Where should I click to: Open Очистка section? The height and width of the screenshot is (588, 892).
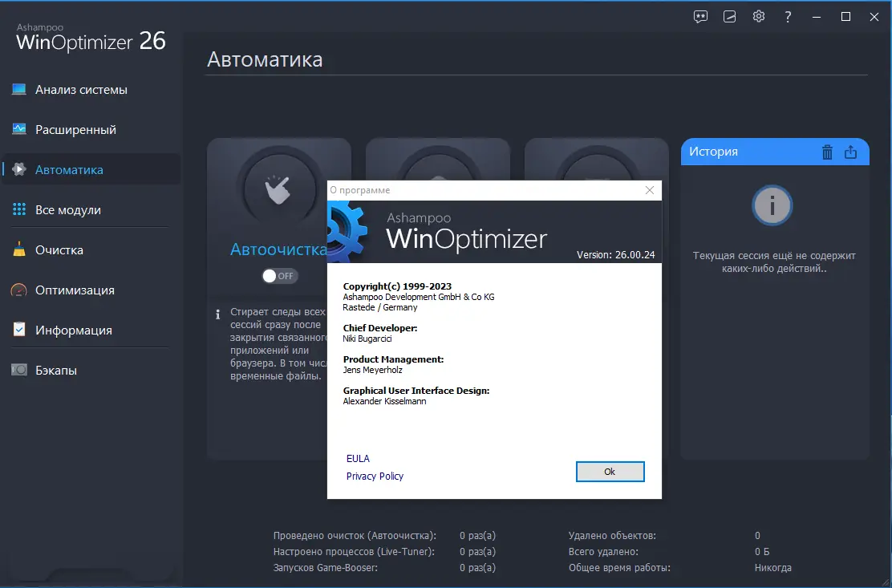pos(59,249)
